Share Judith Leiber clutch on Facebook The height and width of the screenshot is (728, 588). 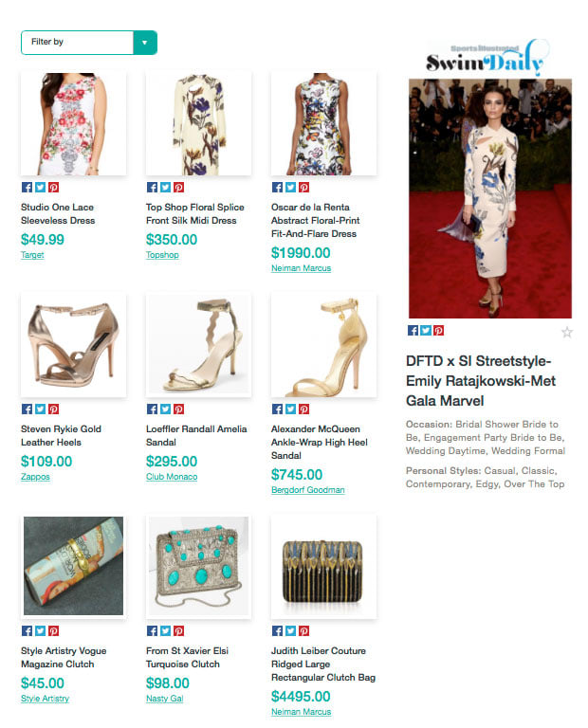click(277, 631)
